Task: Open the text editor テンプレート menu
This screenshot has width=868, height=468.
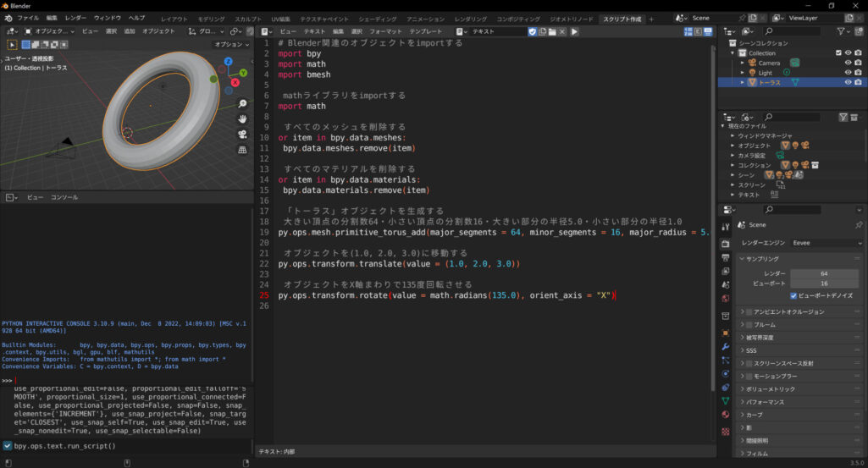Action: [x=426, y=31]
